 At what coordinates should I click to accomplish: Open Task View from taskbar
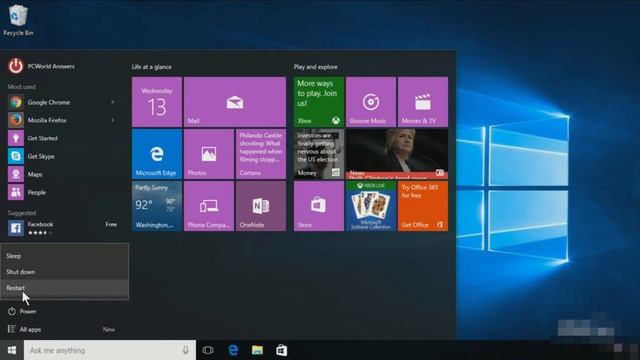(x=208, y=350)
